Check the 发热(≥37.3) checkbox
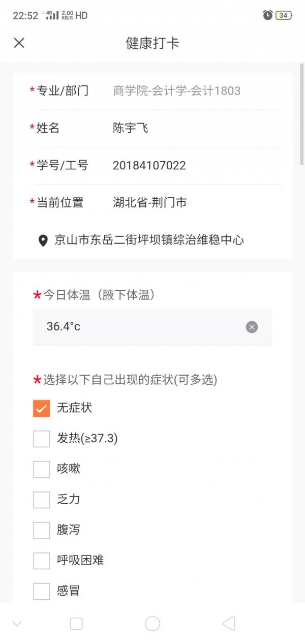The height and width of the screenshot is (644, 305). coord(42,439)
